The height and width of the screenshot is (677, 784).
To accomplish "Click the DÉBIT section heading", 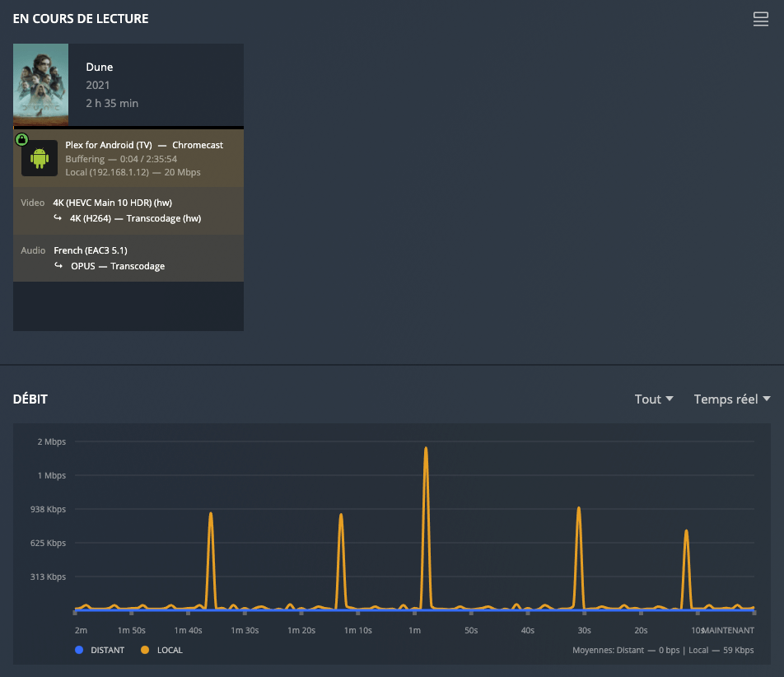I will (x=30, y=399).
